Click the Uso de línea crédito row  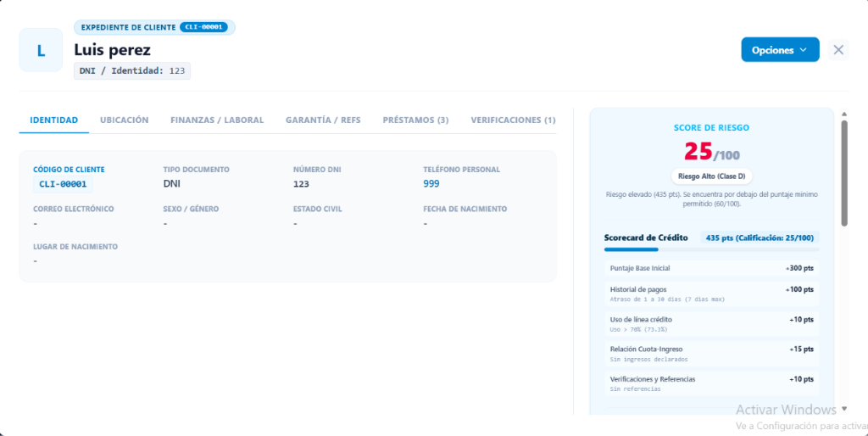[x=711, y=323]
